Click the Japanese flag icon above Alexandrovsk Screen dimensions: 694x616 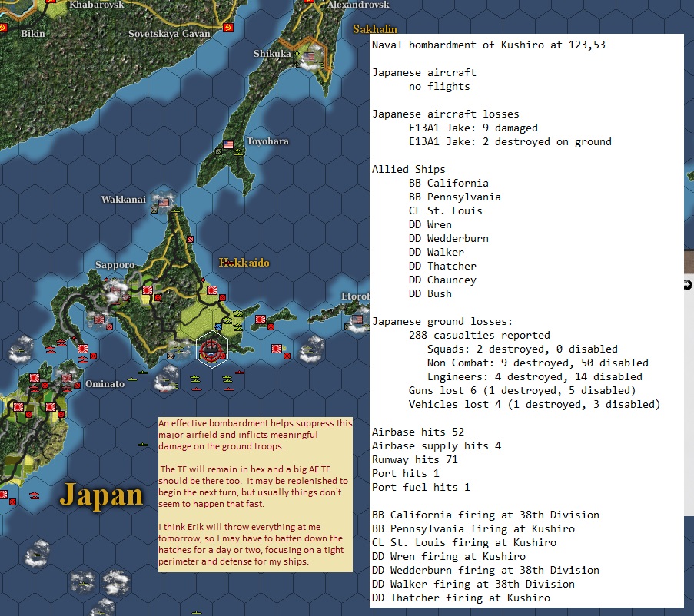point(308,2)
